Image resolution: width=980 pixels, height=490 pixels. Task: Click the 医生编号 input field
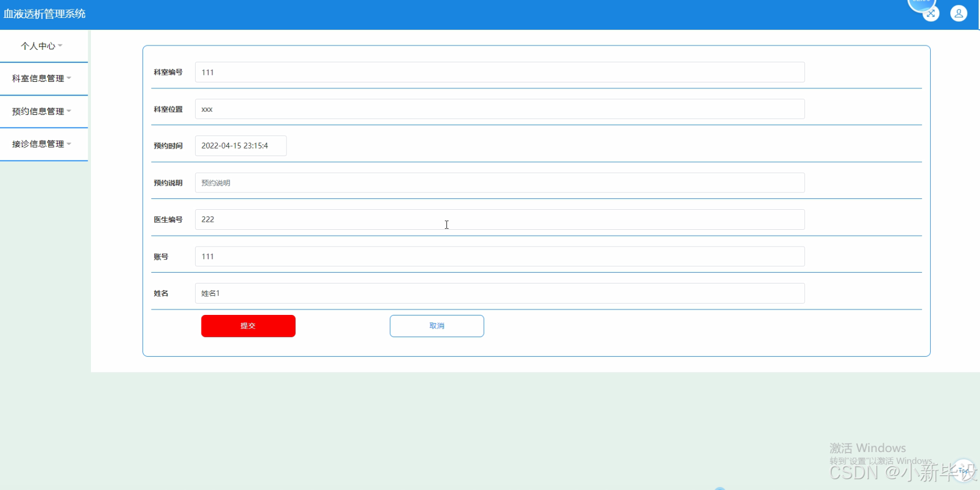499,220
